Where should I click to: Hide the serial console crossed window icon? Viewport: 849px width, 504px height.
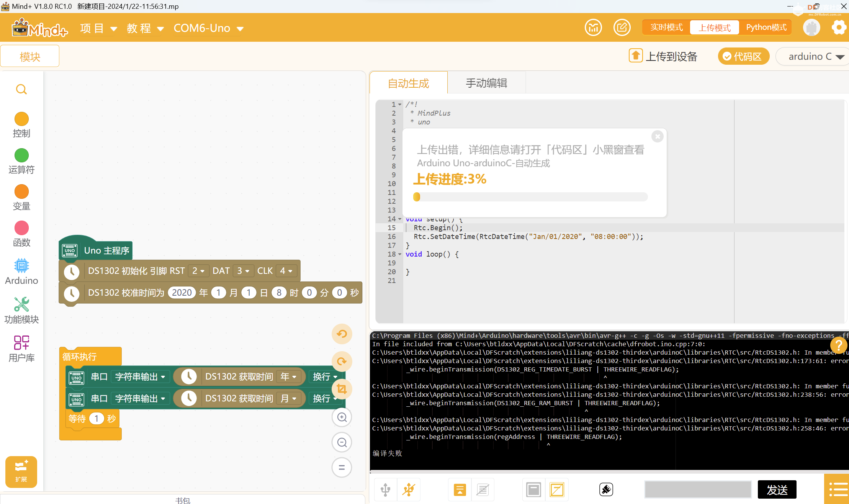[557, 489]
